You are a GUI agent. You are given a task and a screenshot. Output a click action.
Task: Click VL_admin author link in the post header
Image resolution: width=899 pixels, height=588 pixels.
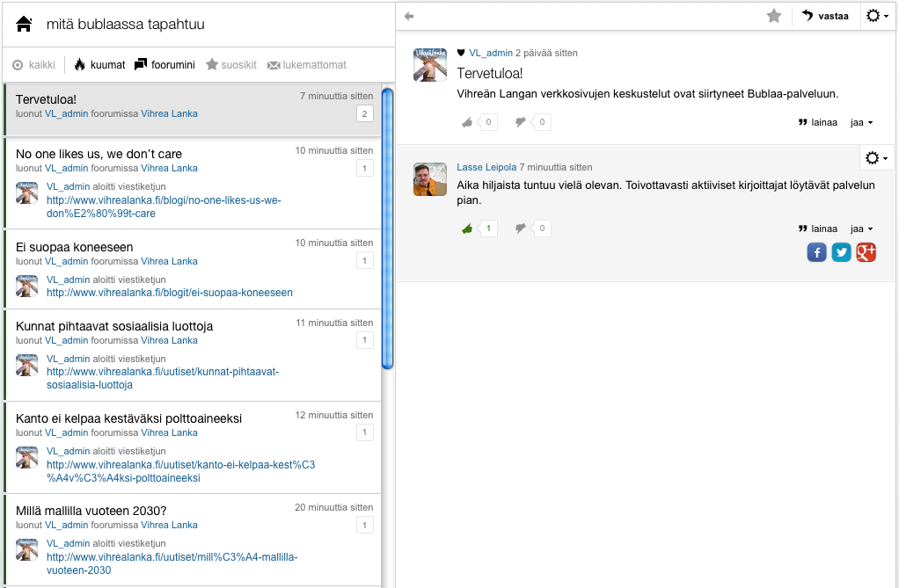click(x=491, y=53)
